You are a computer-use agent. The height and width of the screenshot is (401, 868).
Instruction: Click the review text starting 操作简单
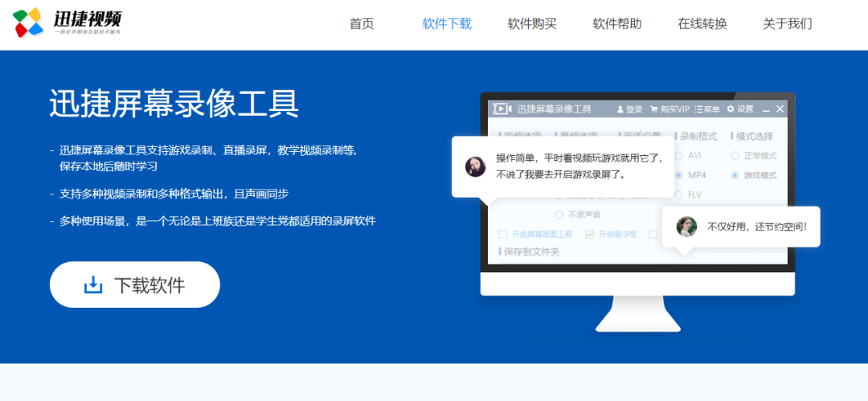[x=579, y=166]
